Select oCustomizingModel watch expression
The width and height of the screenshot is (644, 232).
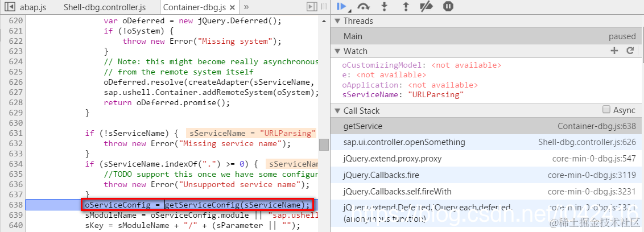[x=422, y=65]
